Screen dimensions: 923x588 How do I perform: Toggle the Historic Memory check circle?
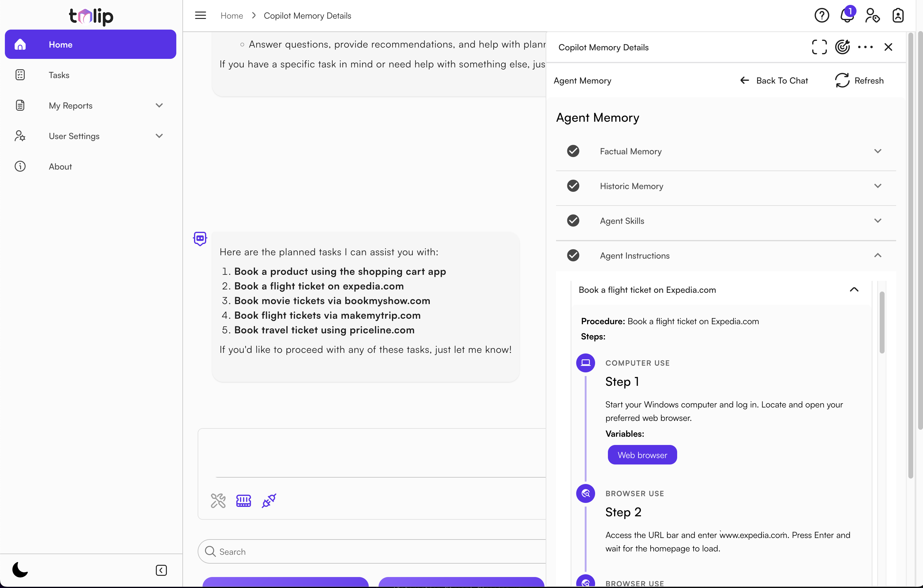pyautogui.click(x=573, y=186)
